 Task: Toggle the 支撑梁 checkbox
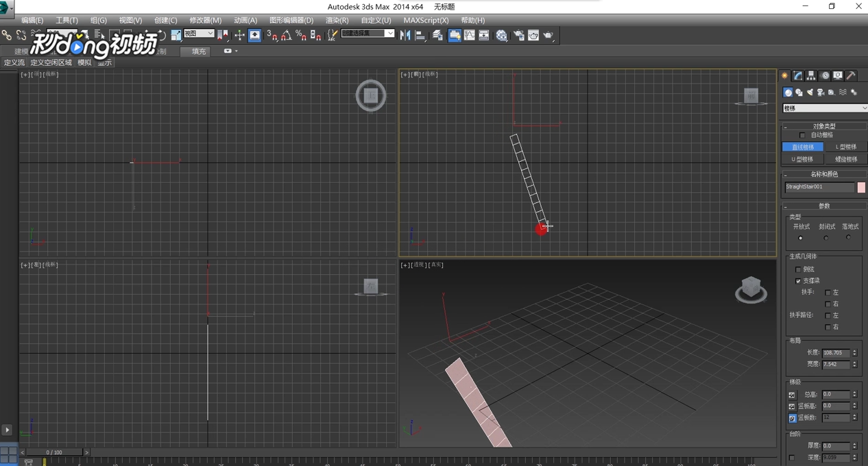798,281
